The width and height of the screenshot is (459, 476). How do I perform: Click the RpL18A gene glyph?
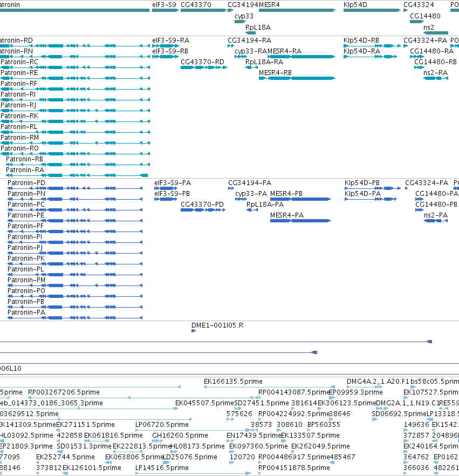pyautogui.click(x=251, y=33)
